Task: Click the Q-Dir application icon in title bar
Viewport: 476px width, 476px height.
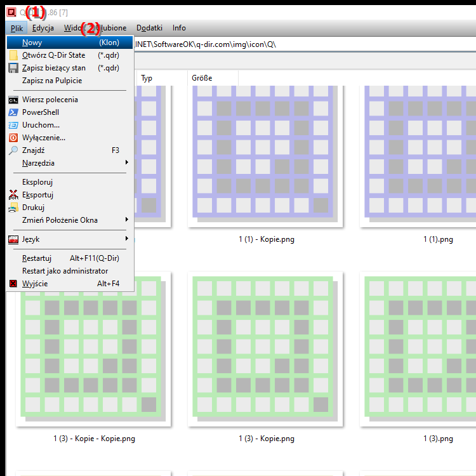Action: (x=11, y=12)
